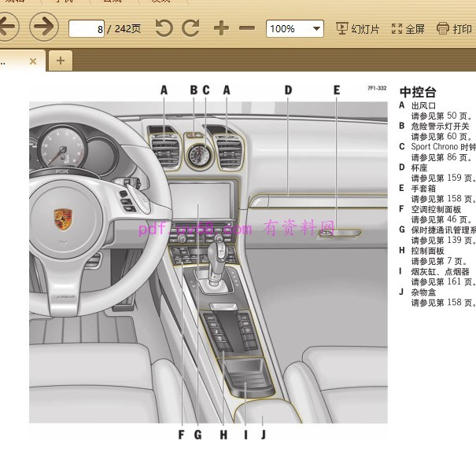Open a new tab with plus button
Image resolution: width=476 pixels, height=452 pixels.
click(60, 60)
